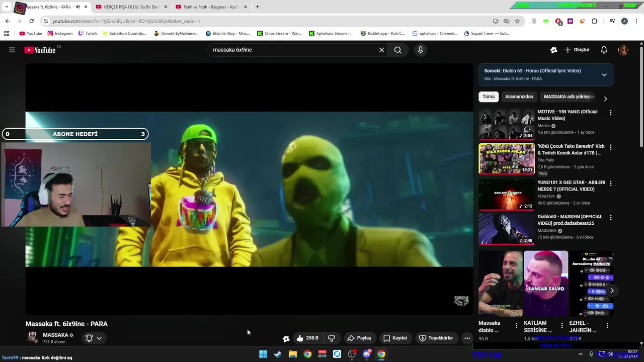Screen dimensions: 644x362
Task: Switch to GERÇEK İFŞA OLDU tab
Action: pyautogui.click(x=131, y=7)
